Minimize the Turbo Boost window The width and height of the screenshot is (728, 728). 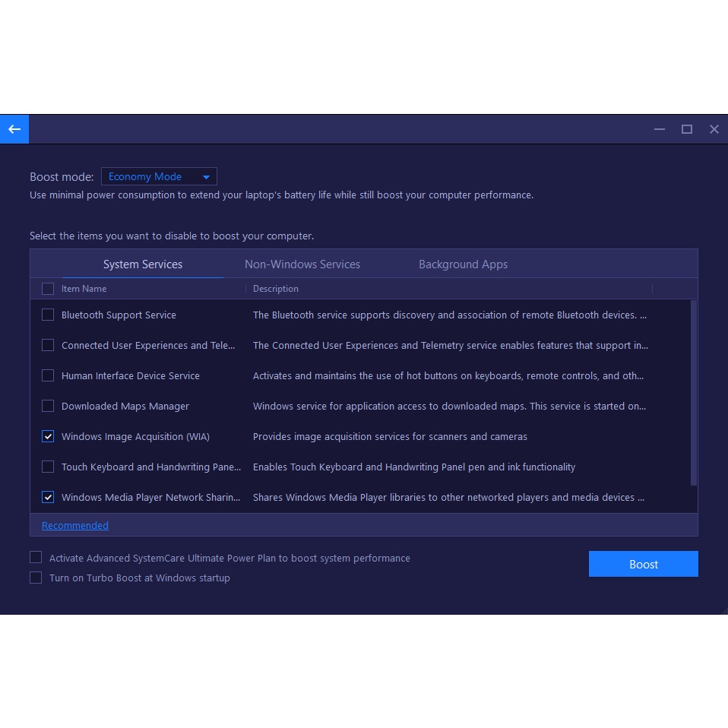coord(660,129)
